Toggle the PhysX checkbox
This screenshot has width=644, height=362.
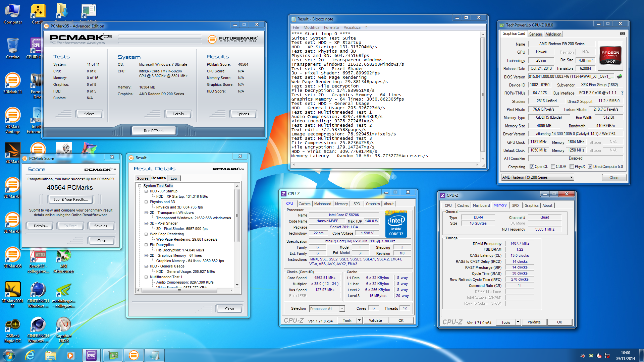pos(572,167)
